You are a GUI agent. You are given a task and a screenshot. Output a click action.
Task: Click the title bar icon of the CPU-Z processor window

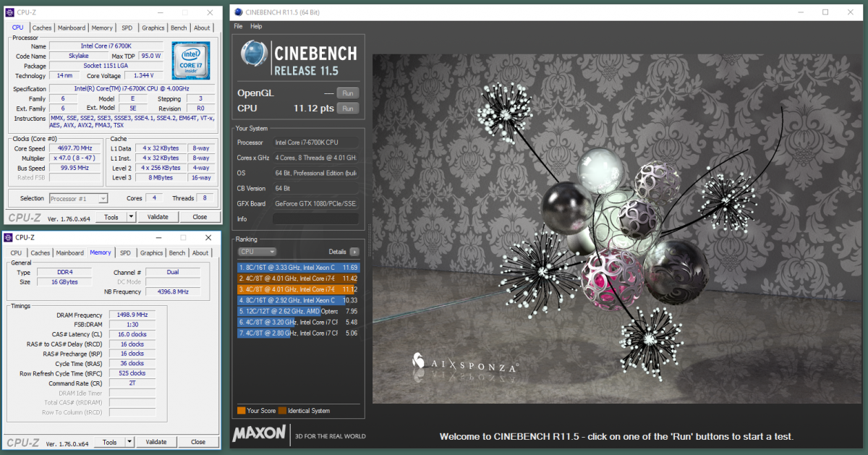point(9,12)
